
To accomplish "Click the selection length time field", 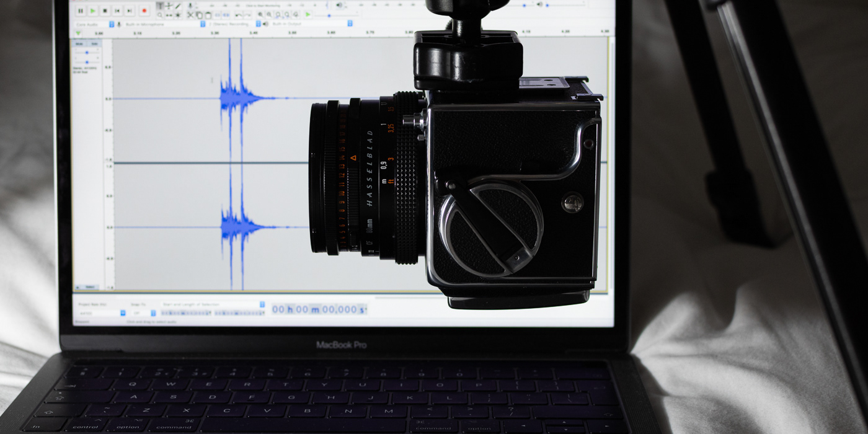I will [239, 313].
